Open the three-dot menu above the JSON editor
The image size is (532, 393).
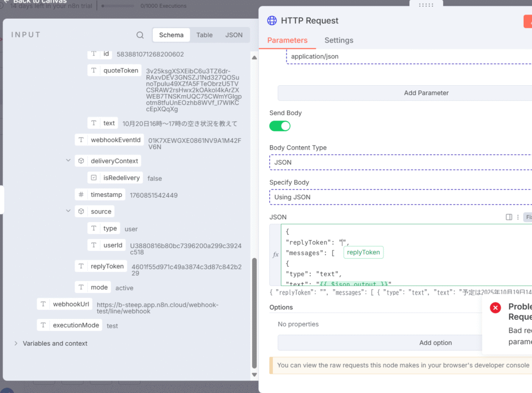[517, 217]
